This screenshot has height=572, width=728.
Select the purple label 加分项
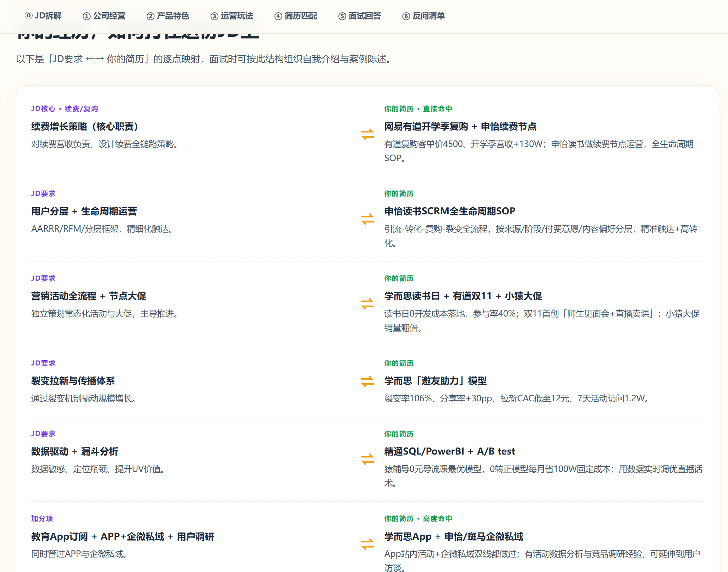[x=42, y=518]
